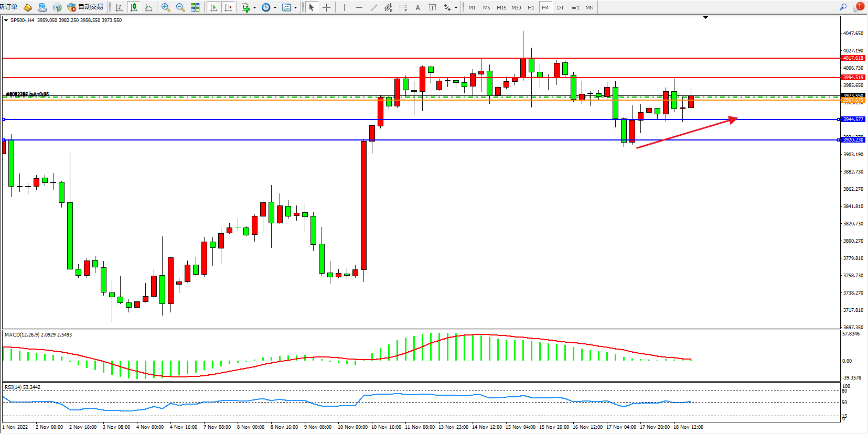Switch timeframe to D1
Viewport: 868px width, 434px height.
(560, 7)
